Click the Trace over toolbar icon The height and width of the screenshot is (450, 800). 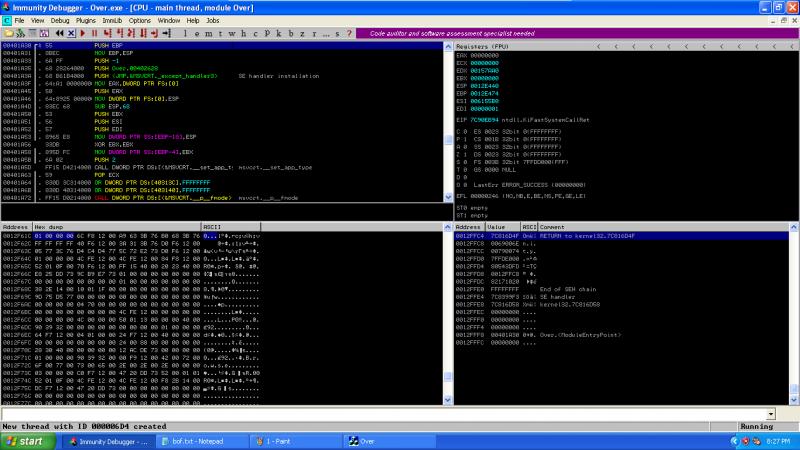143,33
